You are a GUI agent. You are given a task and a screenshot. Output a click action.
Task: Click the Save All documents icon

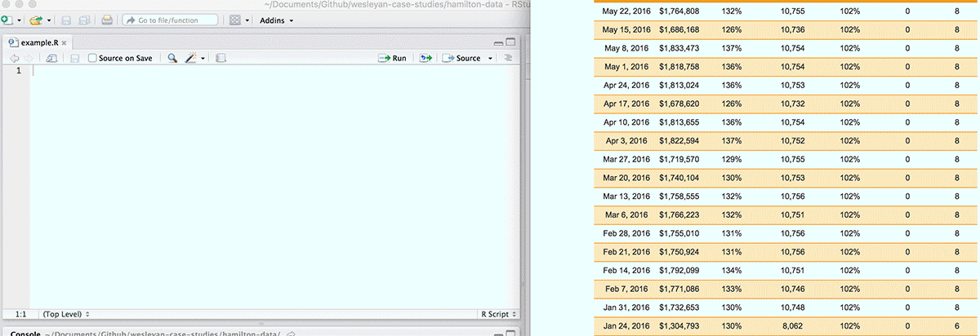tap(84, 20)
